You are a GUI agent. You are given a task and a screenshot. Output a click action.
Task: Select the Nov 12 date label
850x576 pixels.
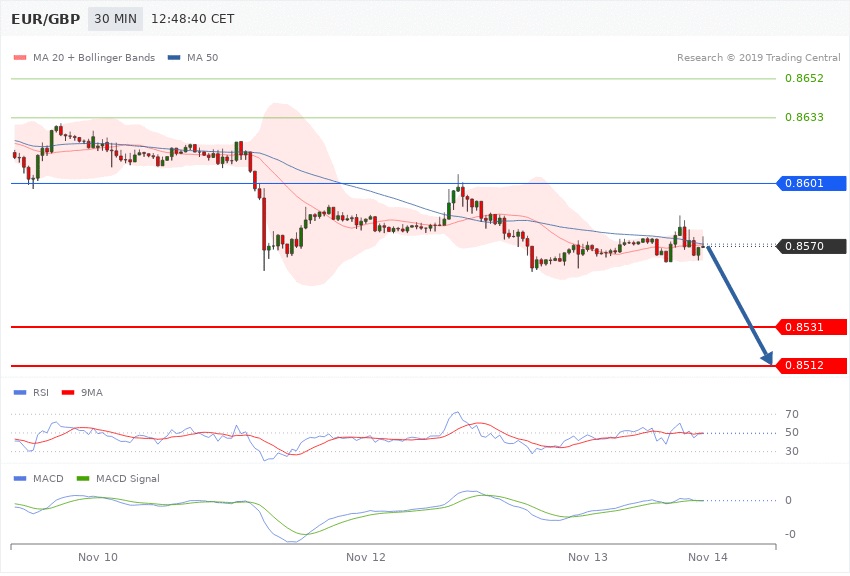click(x=366, y=556)
